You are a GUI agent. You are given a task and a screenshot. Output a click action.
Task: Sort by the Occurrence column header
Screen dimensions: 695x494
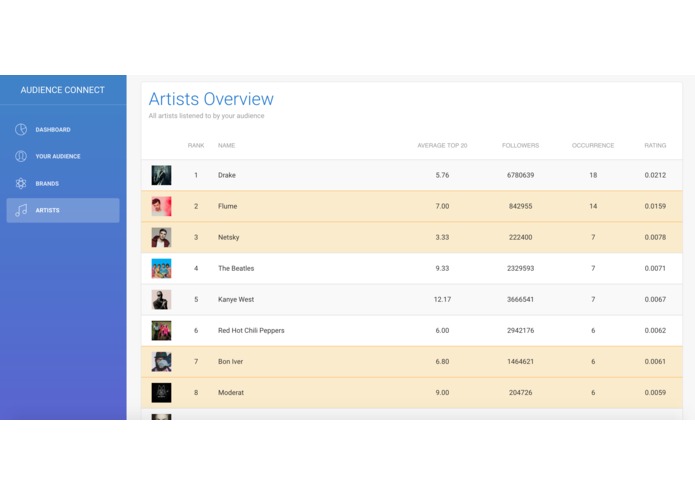(x=593, y=145)
